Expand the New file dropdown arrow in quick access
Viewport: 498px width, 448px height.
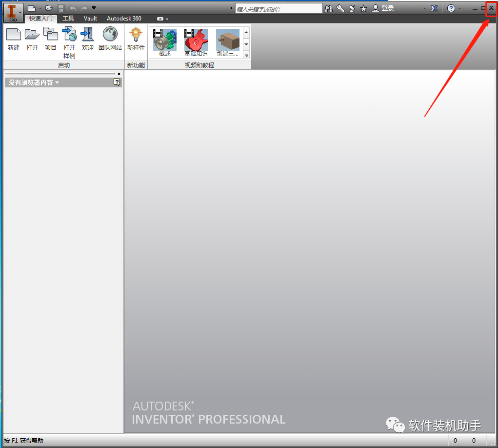coord(40,9)
